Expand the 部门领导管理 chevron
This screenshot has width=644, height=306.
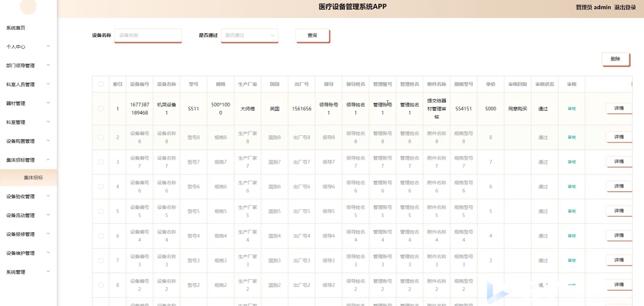click(48, 65)
